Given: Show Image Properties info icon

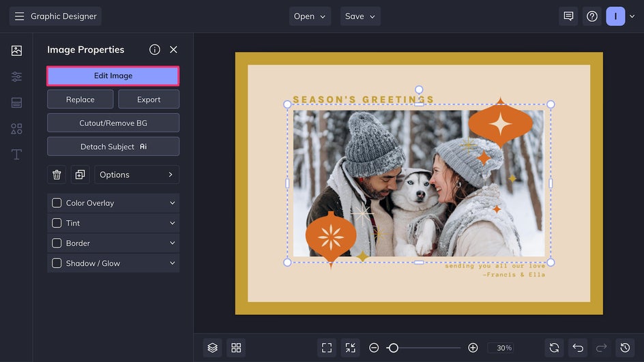Looking at the screenshot, I should point(154,50).
